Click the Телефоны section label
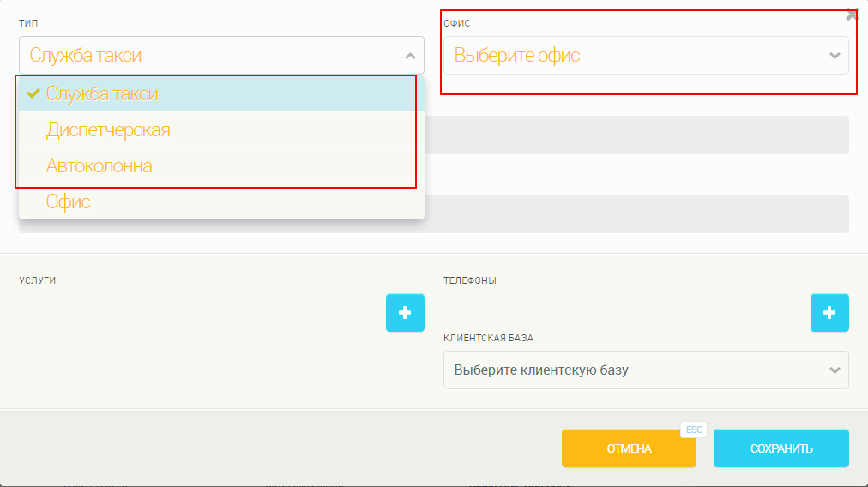Screen dimensions: 868x487 coord(470,280)
